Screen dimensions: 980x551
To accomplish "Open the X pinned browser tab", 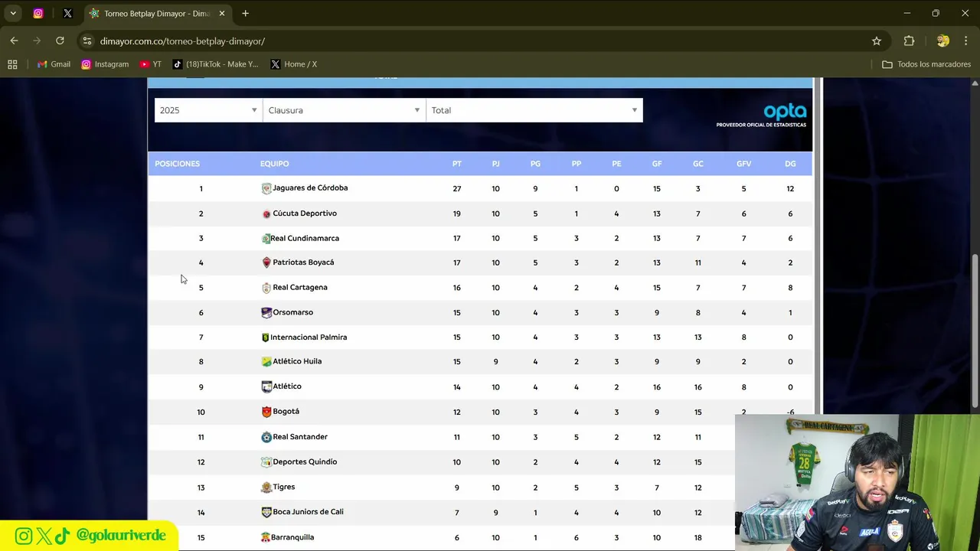I will pos(67,13).
